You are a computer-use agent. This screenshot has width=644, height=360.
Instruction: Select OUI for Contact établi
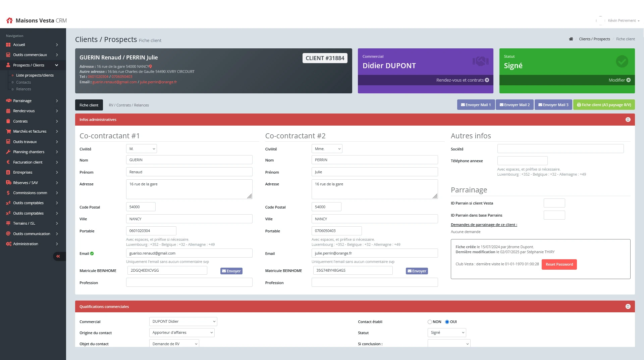tap(447, 322)
